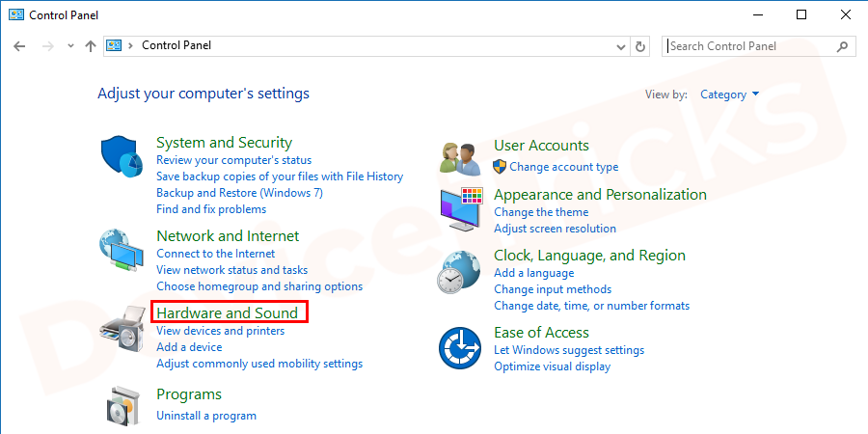Open Hardware and Sound category
Screen dimensions: 868x434
click(227, 312)
